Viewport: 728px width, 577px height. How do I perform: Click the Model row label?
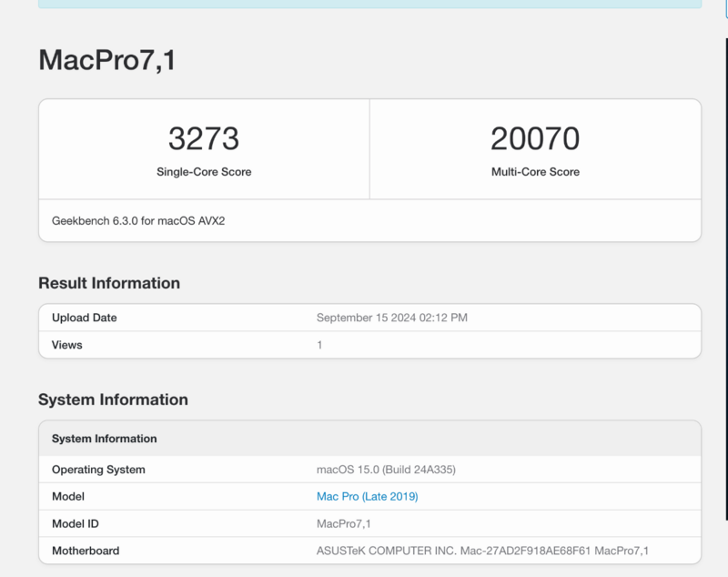click(68, 496)
